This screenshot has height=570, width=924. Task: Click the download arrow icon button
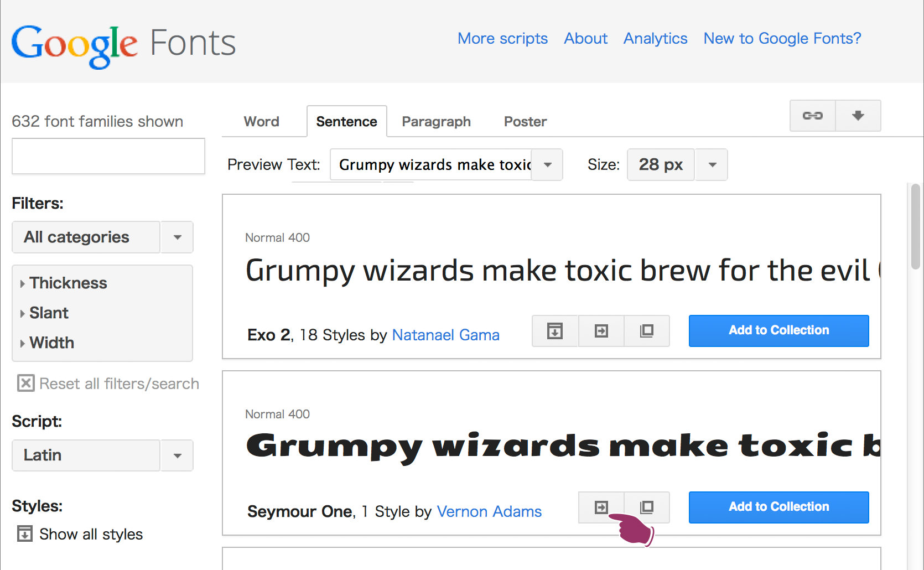pyautogui.click(x=858, y=116)
